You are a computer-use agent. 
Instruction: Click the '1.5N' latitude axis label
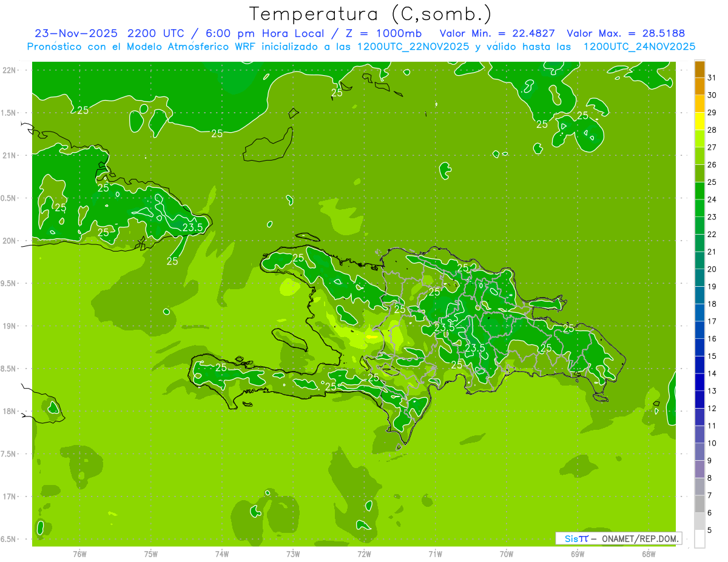tap(9, 113)
